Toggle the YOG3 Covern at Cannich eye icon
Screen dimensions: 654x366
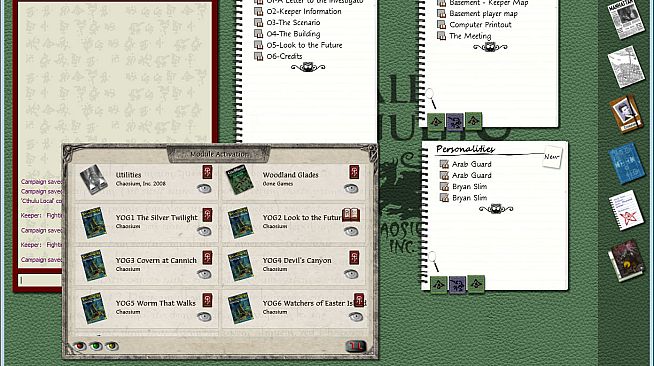(204, 274)
